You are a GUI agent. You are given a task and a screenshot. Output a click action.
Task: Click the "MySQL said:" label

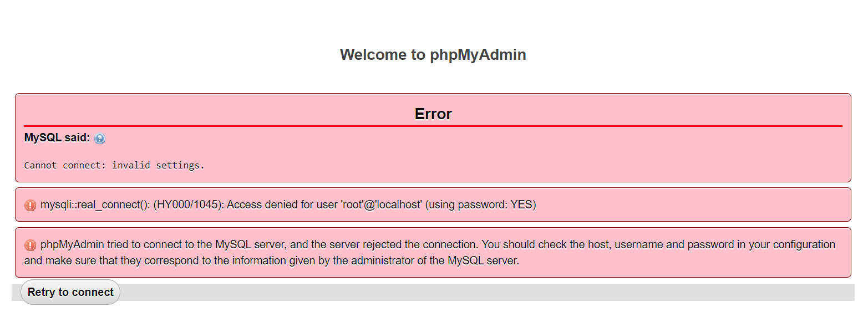pos(57,137)
